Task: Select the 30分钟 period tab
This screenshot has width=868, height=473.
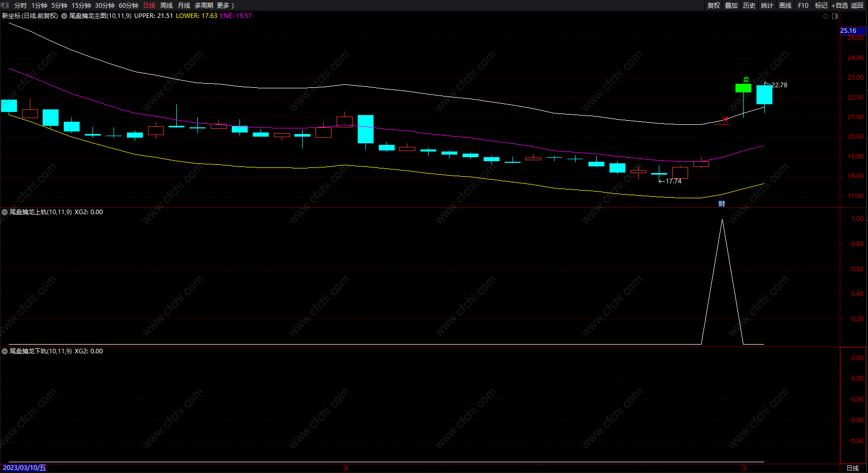Action: click(105, 5)
